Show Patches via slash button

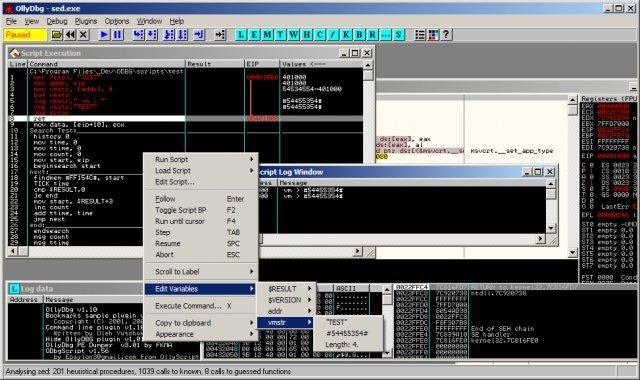coord(333,35)
